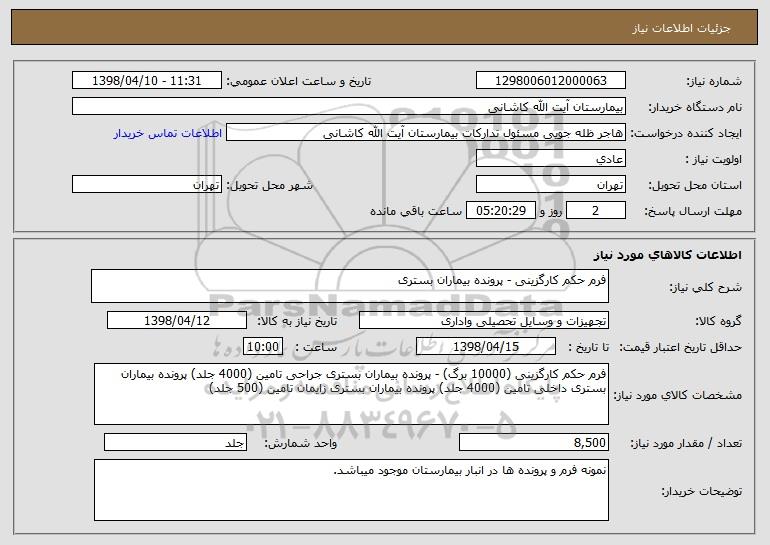Click the label واحد شمارش
The image size is (770, 545).
(x=301, y=443)
